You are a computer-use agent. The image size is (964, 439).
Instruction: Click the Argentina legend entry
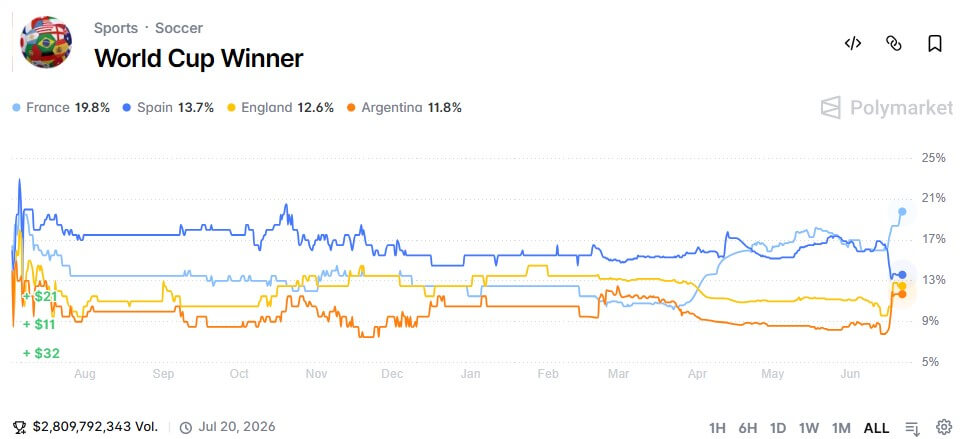pos(404,108)
